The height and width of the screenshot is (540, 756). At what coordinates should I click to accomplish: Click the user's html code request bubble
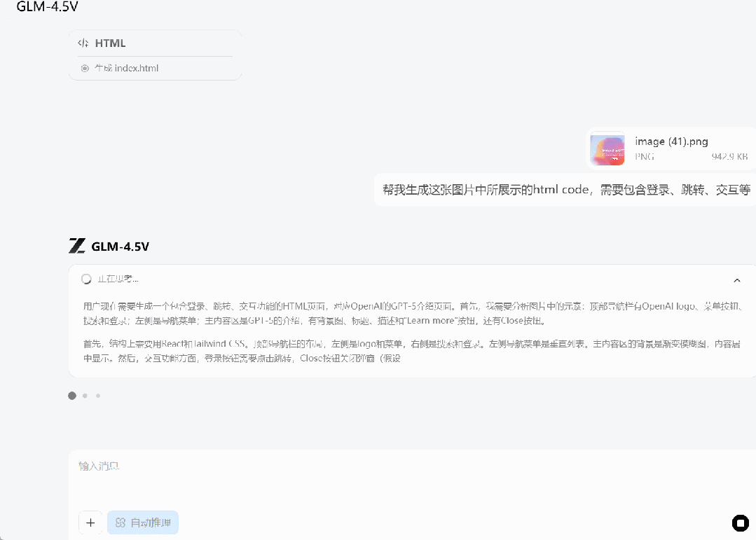(561, 190)
